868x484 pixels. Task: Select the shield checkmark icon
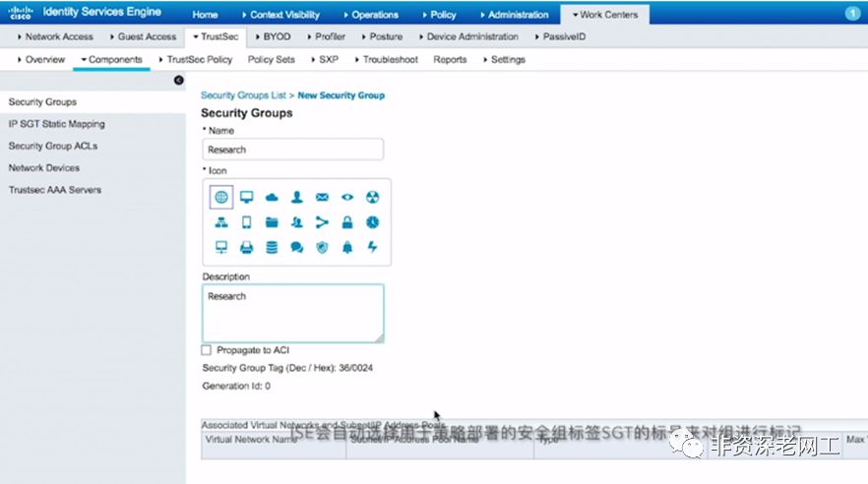(x=322, y=247)
